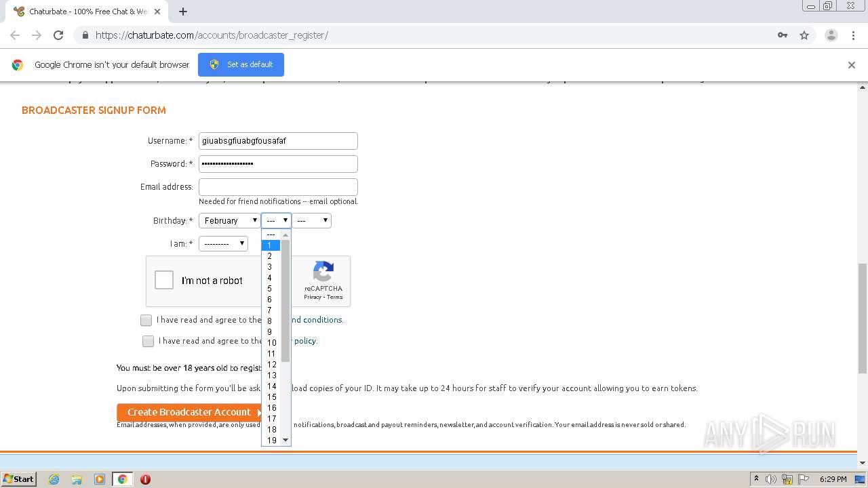Open Chrome taskbar button
The width and height of the screenshot is (868, 488).
pos(122,479)
